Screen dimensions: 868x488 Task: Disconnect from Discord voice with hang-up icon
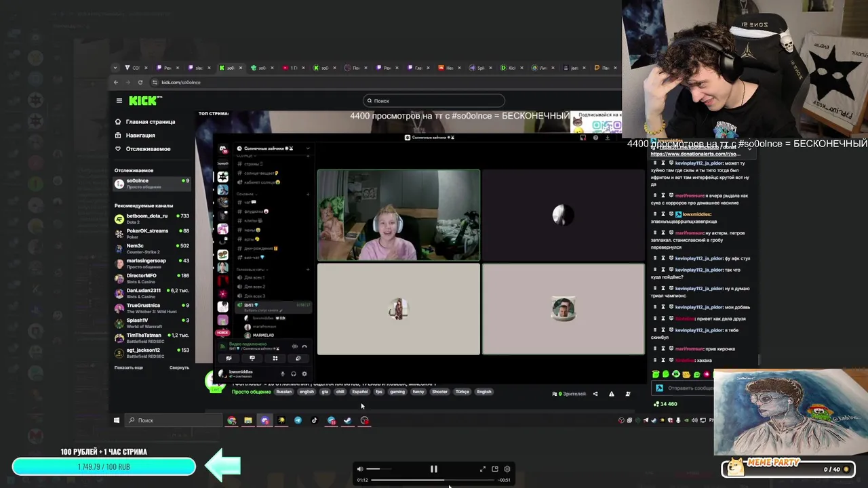pos(304,347)
